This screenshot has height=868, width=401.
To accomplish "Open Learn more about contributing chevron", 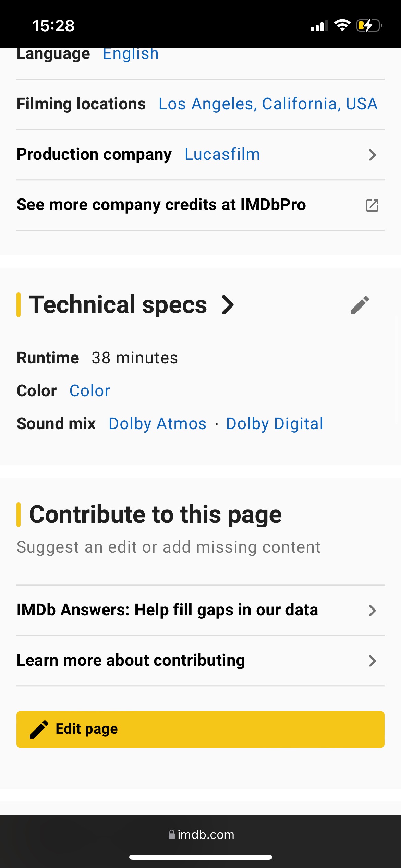I will pos(372,661).
